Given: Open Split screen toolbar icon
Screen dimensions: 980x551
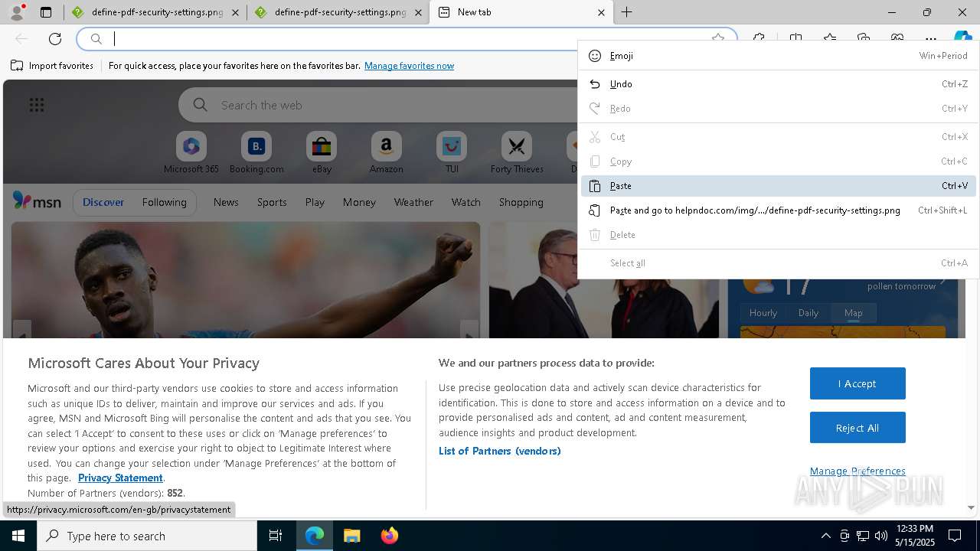Looking at the screenshot, I should point(795,39).
